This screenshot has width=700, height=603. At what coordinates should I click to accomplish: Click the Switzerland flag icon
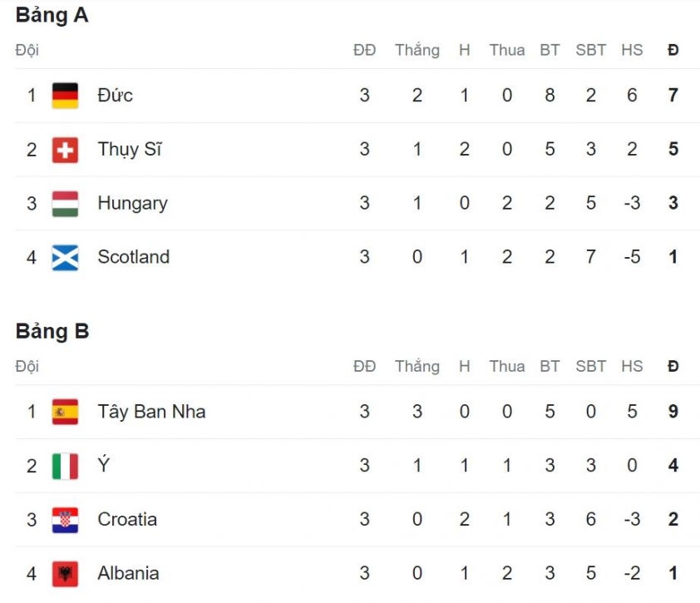click(x=65, y=150)
